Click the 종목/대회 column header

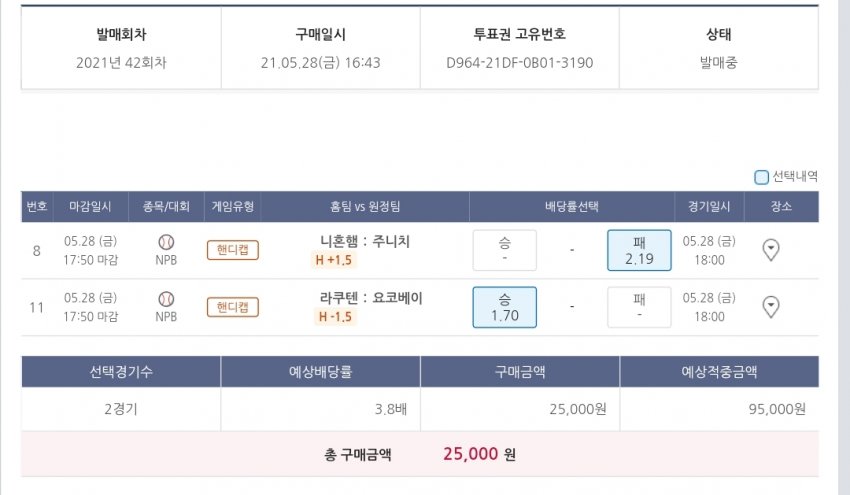[166, 207]
